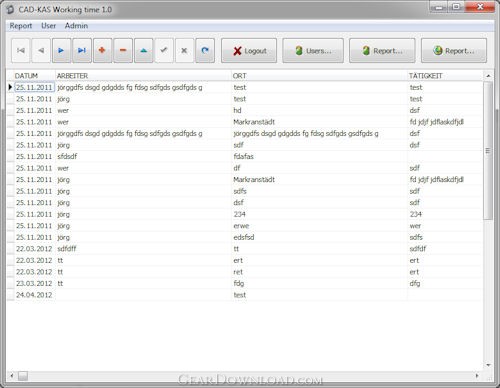Jump to last record button
500x388 pixels.
tap(82, 50)
